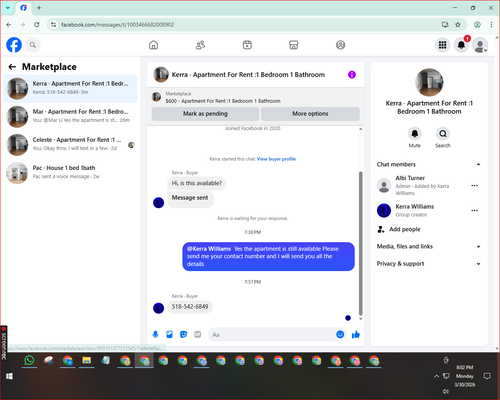Open the emoji picker smiley icon

340,334
